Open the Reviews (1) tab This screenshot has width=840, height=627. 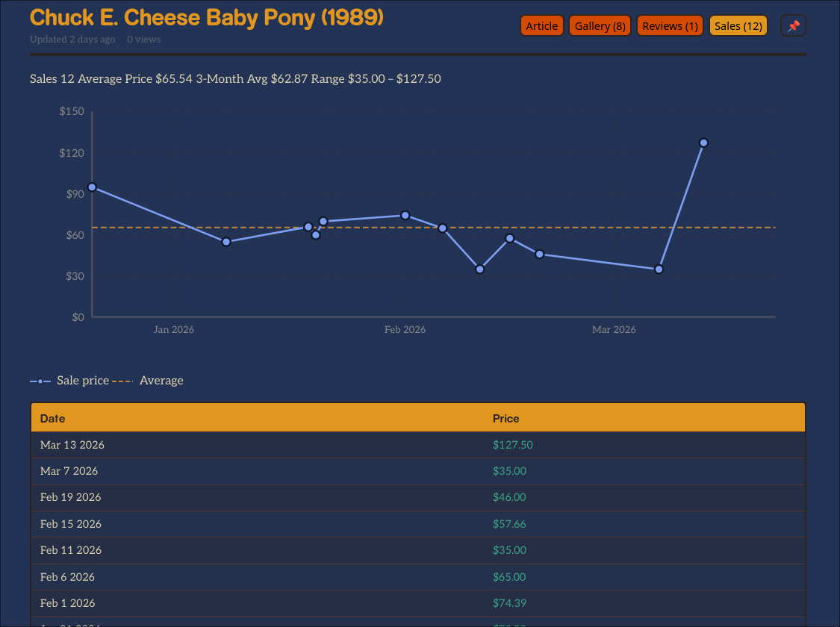click(670, 26)
